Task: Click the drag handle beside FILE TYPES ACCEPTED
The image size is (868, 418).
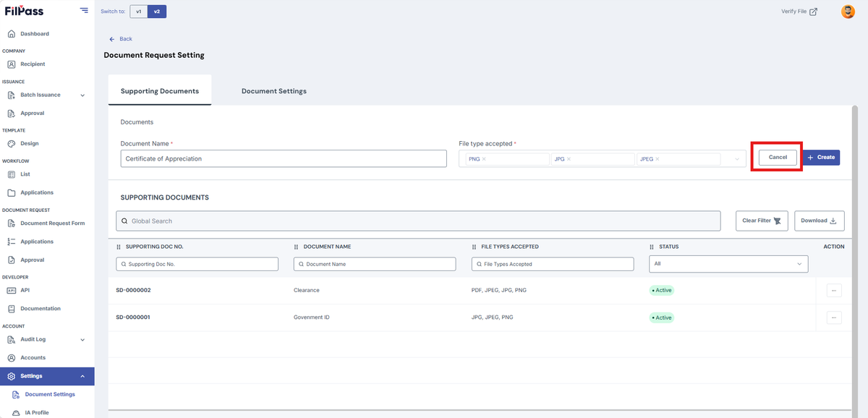Action: 475,247
